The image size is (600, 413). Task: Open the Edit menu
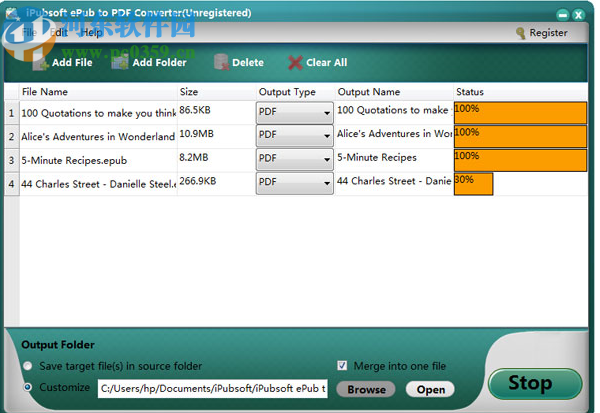(x=59, y=33)
